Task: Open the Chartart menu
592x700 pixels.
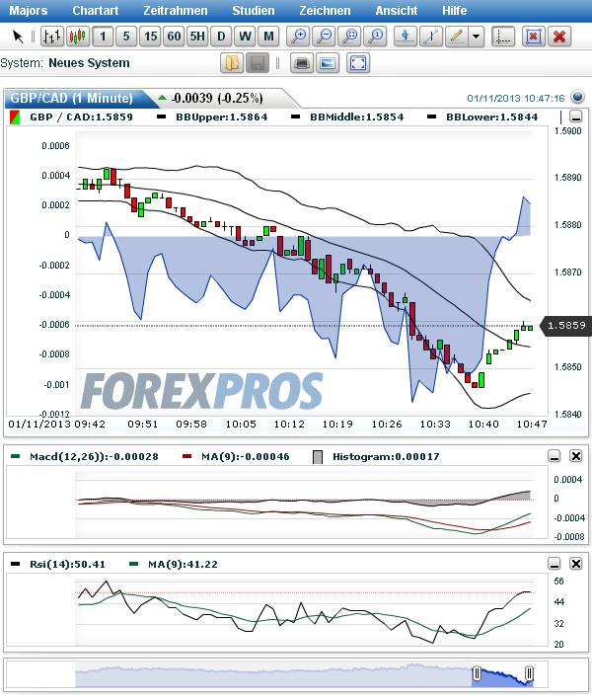Action: pyautogui.click(x=96, y=11)
